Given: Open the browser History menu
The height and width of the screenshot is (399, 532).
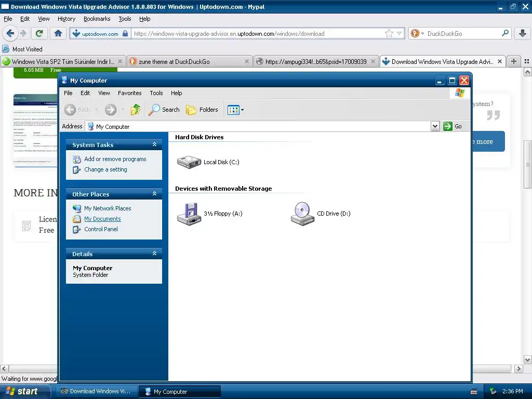Looking at the screenshot, I should tap(66, 19).
